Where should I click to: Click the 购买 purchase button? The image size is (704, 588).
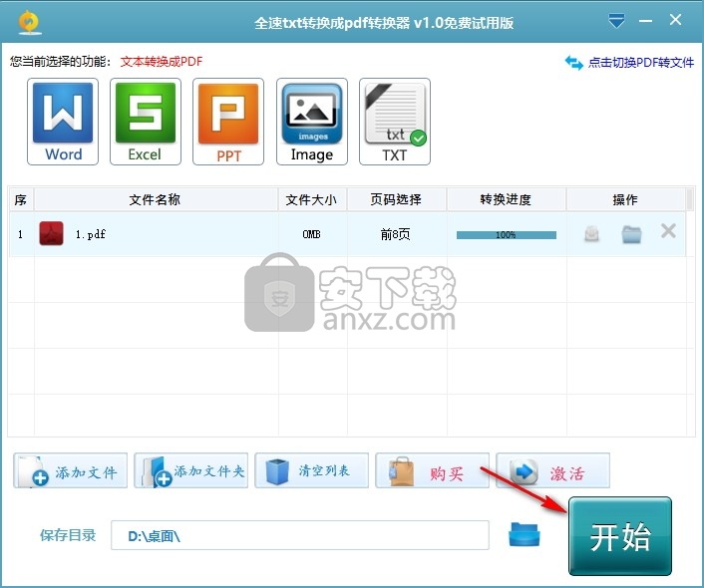[433, 470]
